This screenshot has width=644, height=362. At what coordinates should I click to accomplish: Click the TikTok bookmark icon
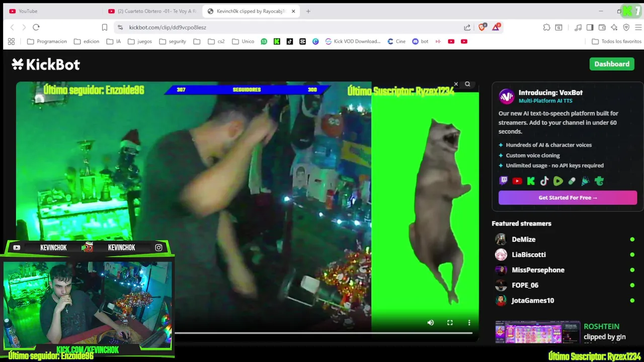290,41
